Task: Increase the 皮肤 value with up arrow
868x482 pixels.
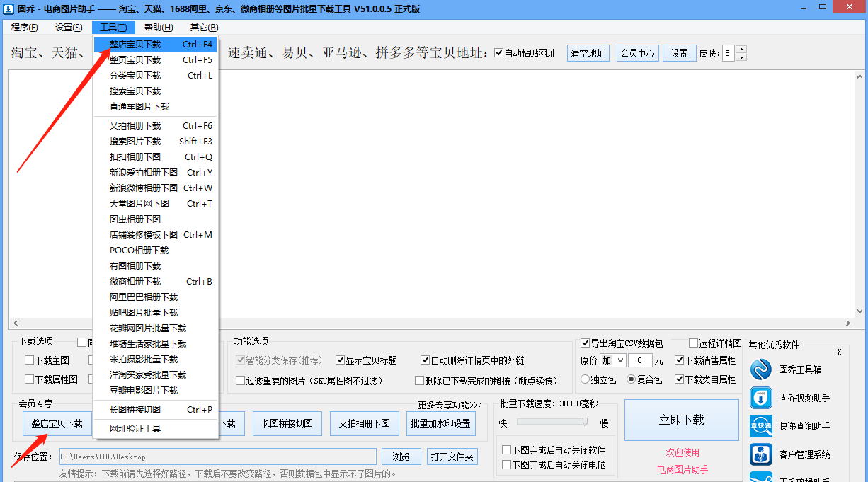Action: 741,50
